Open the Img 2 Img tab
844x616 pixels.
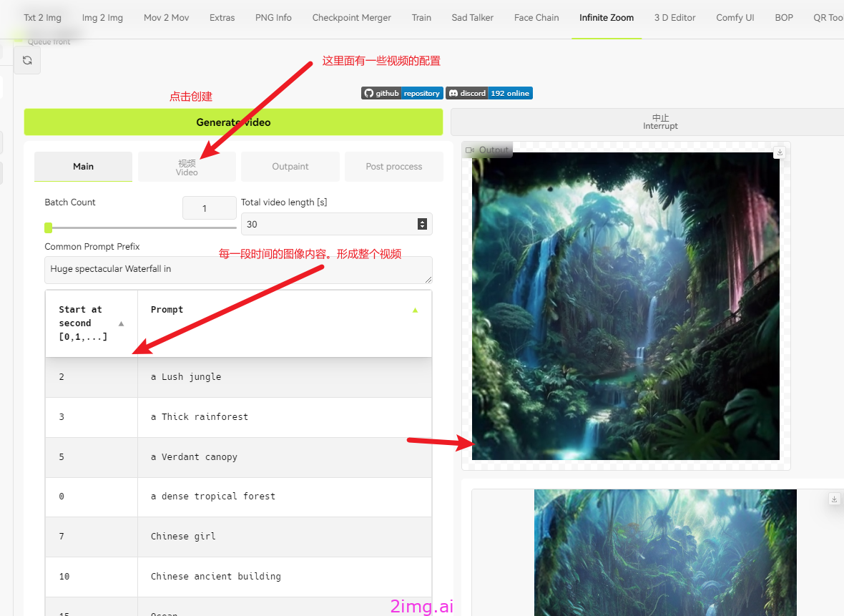tap(102, 18)
